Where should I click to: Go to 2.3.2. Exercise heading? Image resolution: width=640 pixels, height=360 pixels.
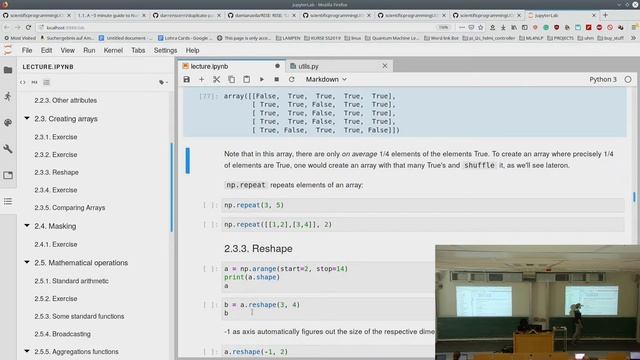tap(56, 155)
